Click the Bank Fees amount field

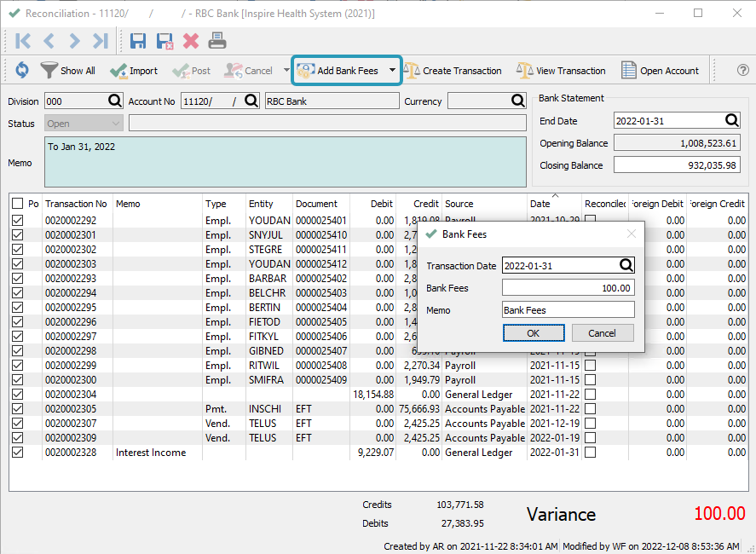click(x=568, y=288)
